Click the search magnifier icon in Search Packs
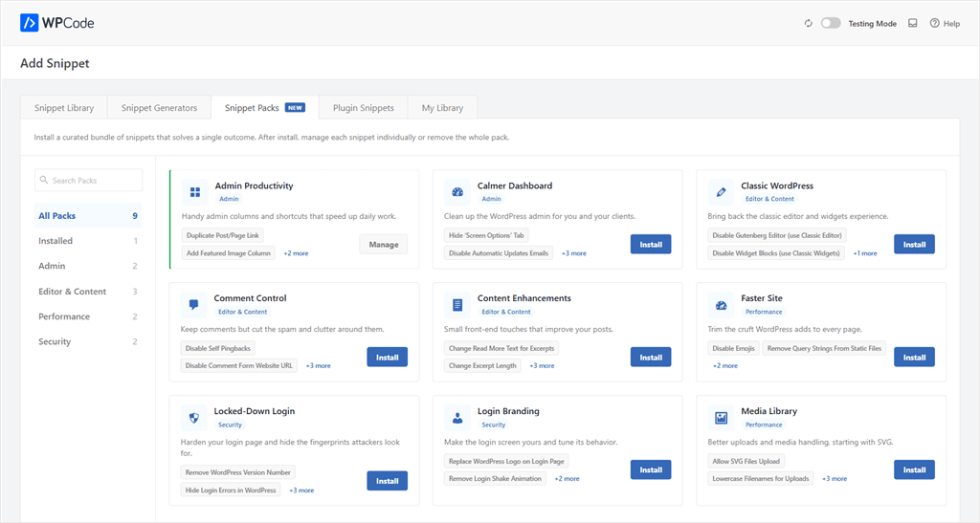Image resolution: width=980 pixels, height=523 pixels. tap(44, 180)
